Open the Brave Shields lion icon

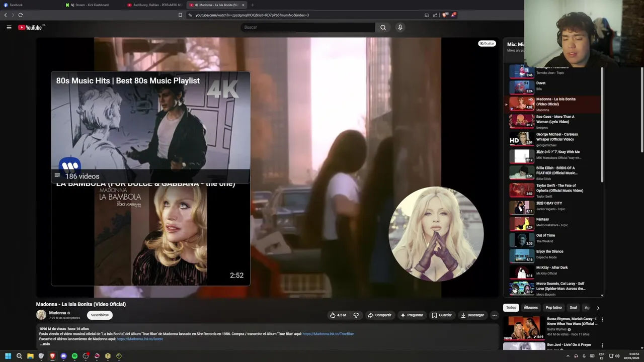445,15
